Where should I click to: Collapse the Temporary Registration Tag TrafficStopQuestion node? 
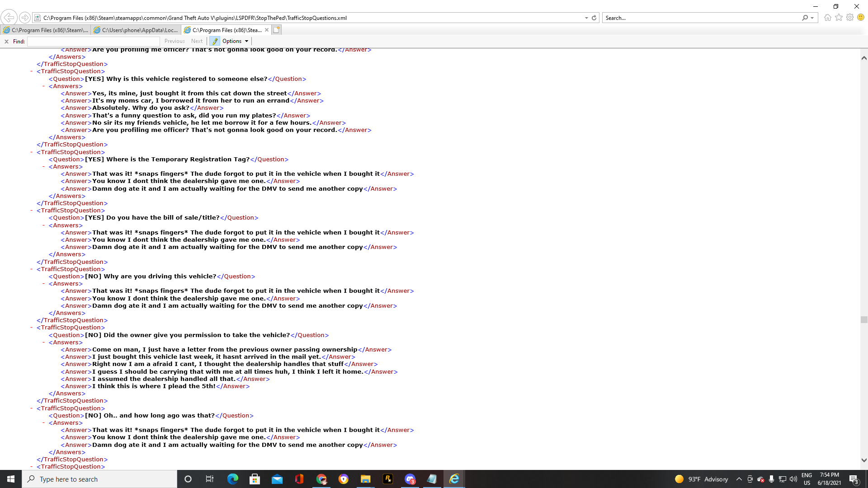[32, 152]
